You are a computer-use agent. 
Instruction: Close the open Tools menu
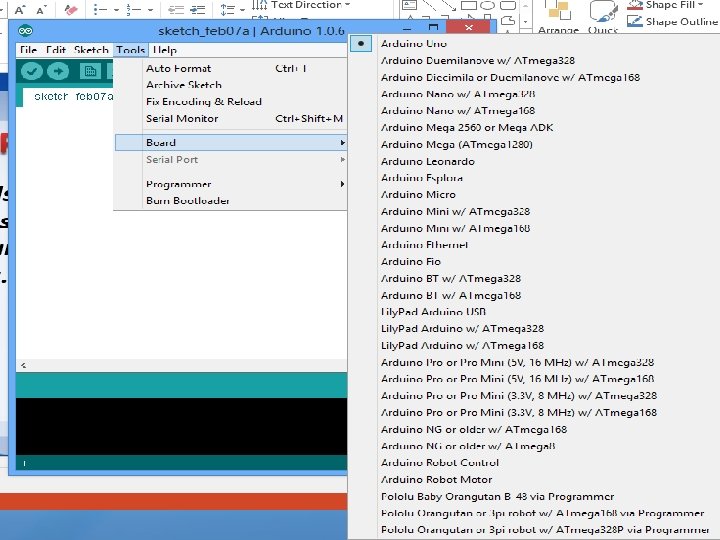pyautogui.click(x=131, y=50)
